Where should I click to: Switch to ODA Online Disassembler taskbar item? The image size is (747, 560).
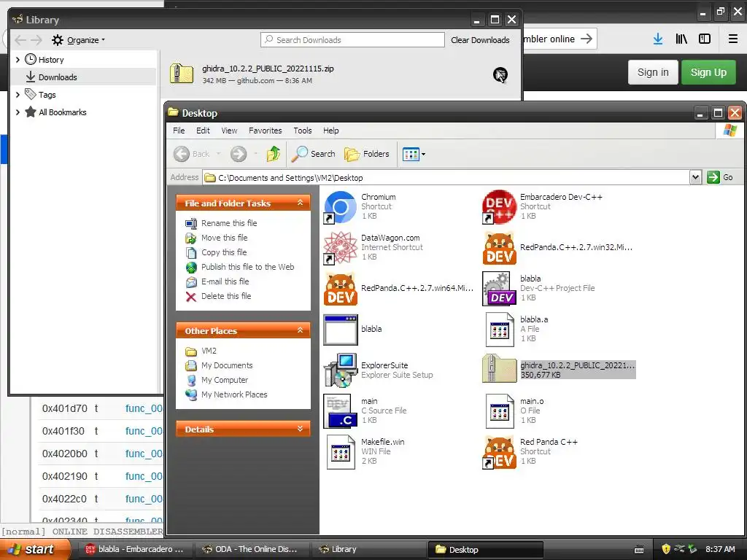(252, 550)
